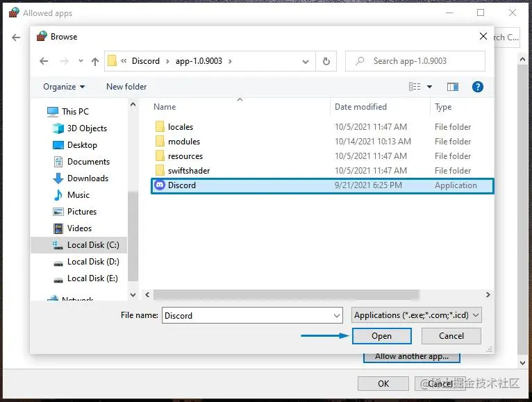The height and width of the screenshot is (402, 532).
Task: Refresh the app-1.0.9003 folder view
Action: pyautogui.click(x=326, y=61)
